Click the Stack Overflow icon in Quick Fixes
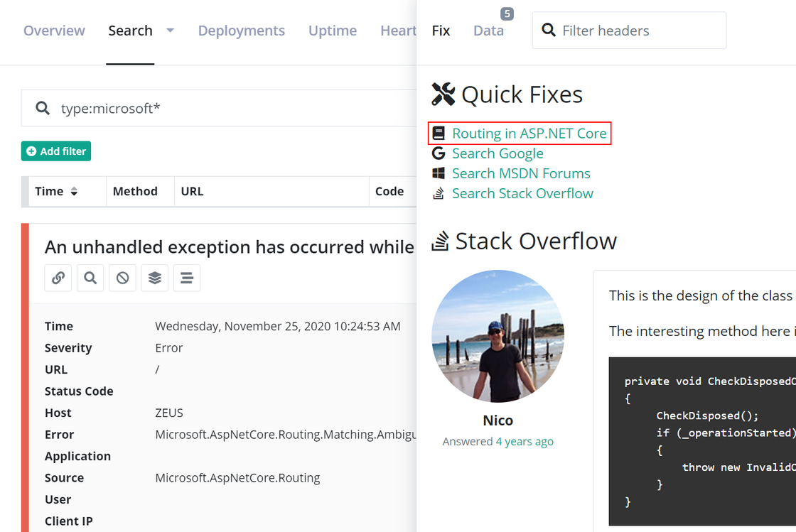Viewport: 796px width, 532px height. point(439,193)
